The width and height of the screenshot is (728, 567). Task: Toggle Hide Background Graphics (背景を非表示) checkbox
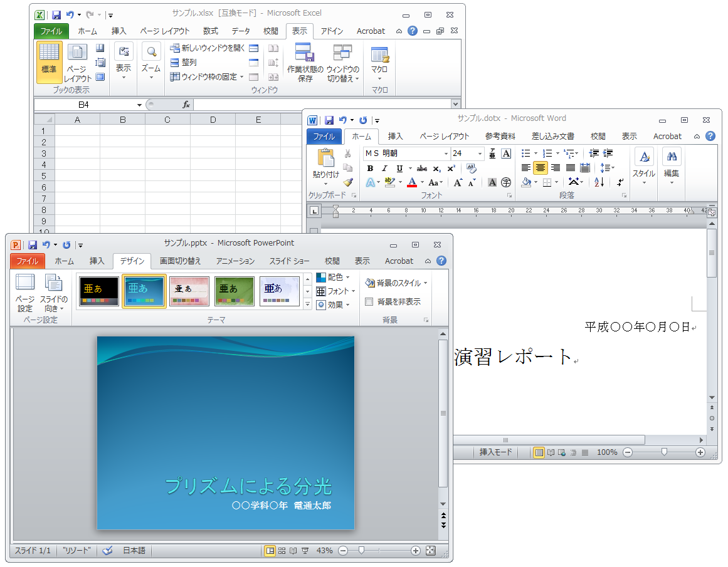pos(369,301)
